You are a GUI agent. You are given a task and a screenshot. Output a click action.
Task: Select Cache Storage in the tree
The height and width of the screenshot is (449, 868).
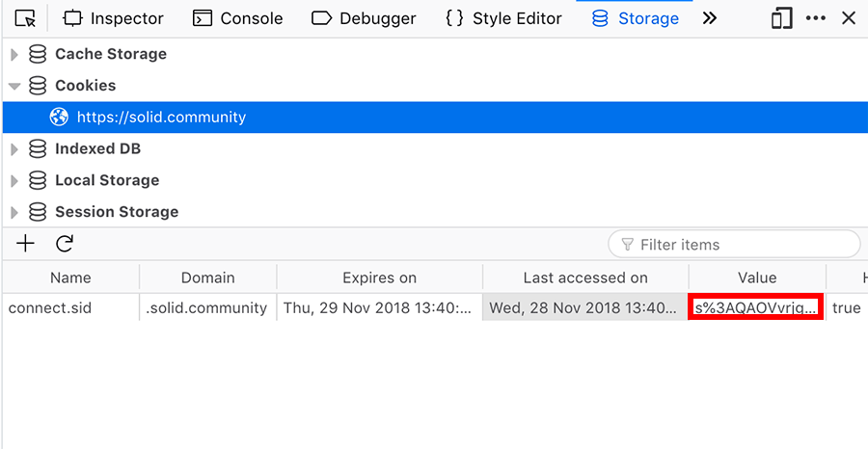click(x=111, y=54)
